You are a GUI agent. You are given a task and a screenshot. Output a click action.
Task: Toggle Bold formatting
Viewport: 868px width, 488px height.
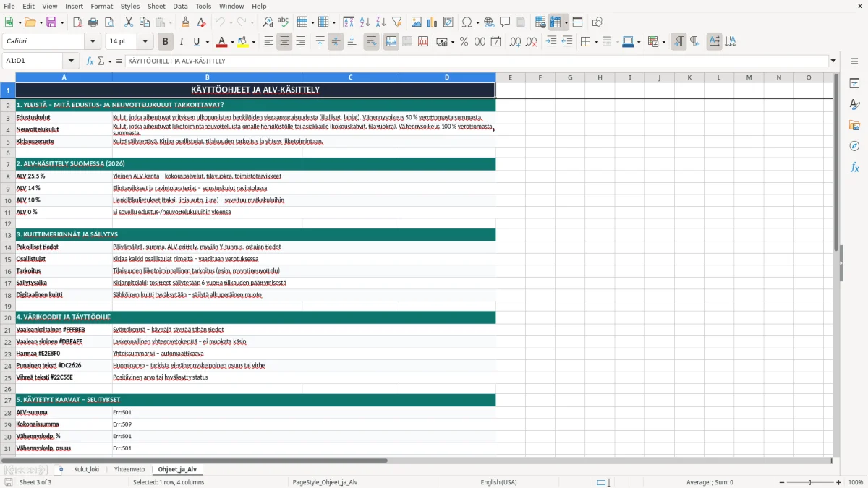click(165, 42)
